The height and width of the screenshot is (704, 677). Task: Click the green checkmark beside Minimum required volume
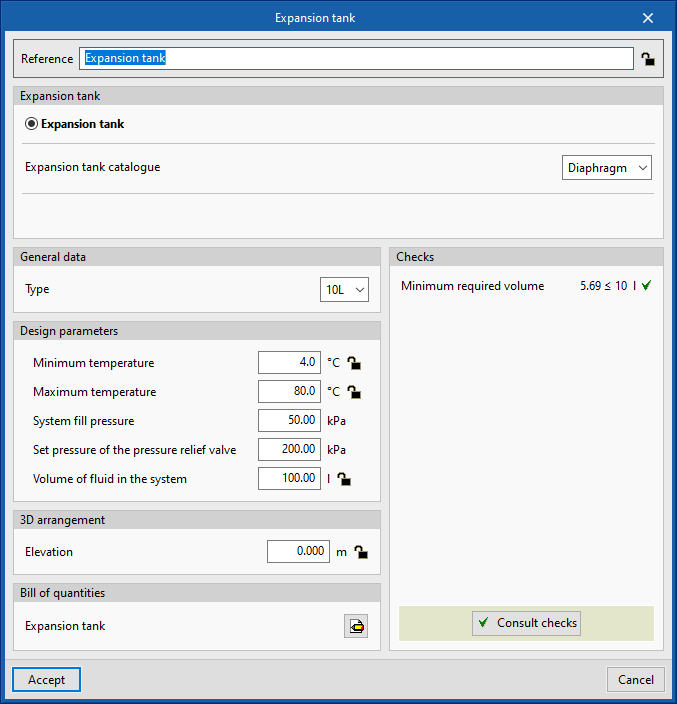(x=646, y=286)
